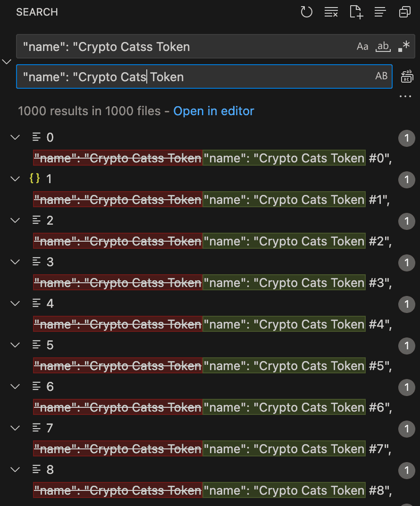Collapse results for file 0
420x506 pixels.
click(16, 137)
